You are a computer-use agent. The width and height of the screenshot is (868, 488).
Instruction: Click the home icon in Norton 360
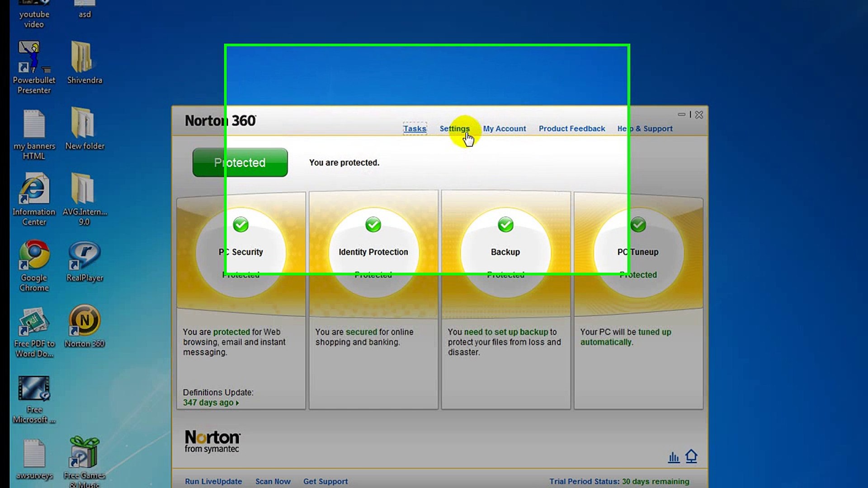tap(691, 456)
